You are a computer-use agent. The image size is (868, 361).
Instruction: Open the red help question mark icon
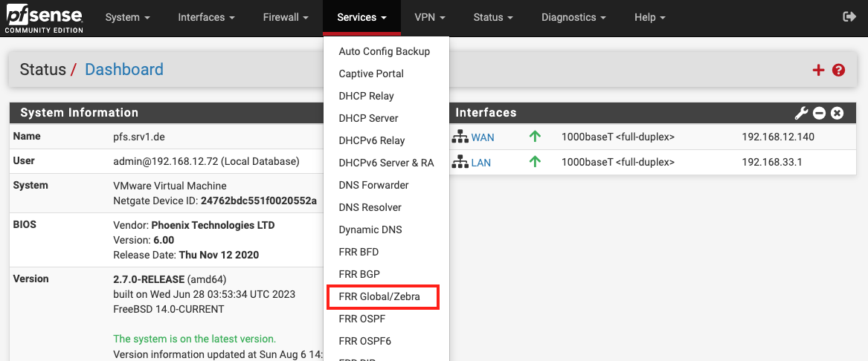[x=838, y=70]
